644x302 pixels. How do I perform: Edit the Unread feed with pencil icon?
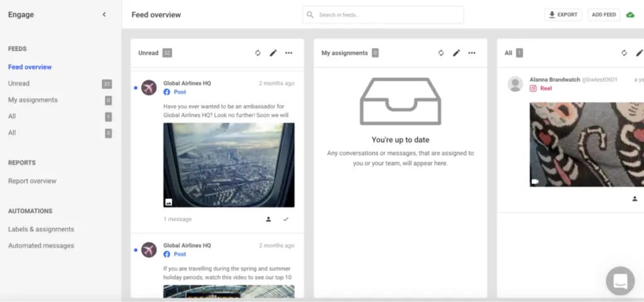(x=273, y=53)
